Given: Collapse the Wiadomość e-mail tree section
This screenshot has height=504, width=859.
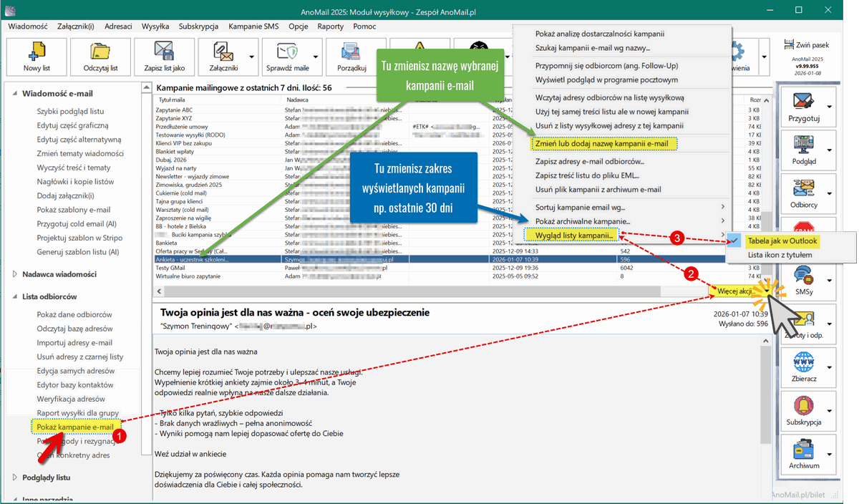Looking at the screenshot, I should point(16,93).
